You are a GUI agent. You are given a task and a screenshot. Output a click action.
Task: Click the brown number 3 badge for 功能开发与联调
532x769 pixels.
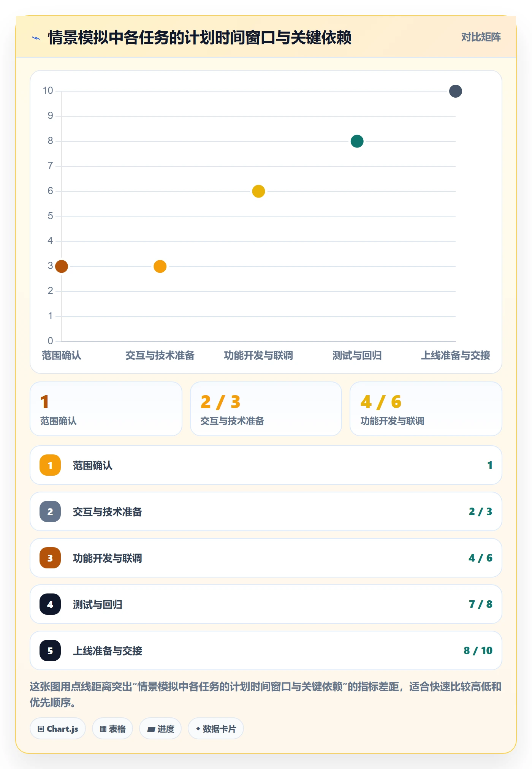tap(50, 558)
